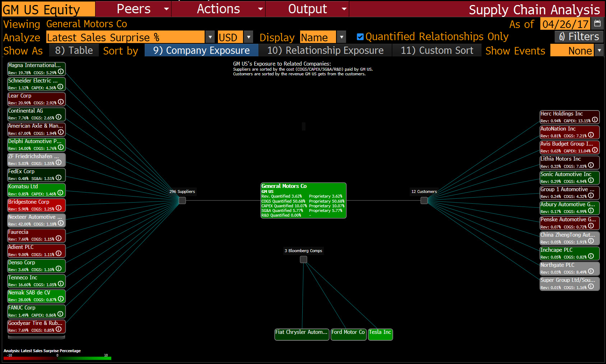Open info icon on Komatsu Ltd card
Viewport: 606px width, 364px height.
pyautogui.click(x=60, y=193)
